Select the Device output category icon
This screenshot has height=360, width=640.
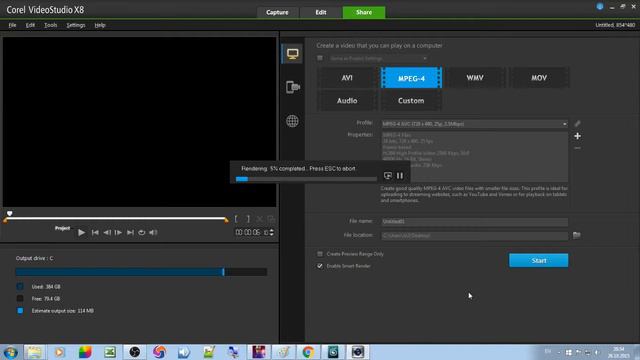293,87
